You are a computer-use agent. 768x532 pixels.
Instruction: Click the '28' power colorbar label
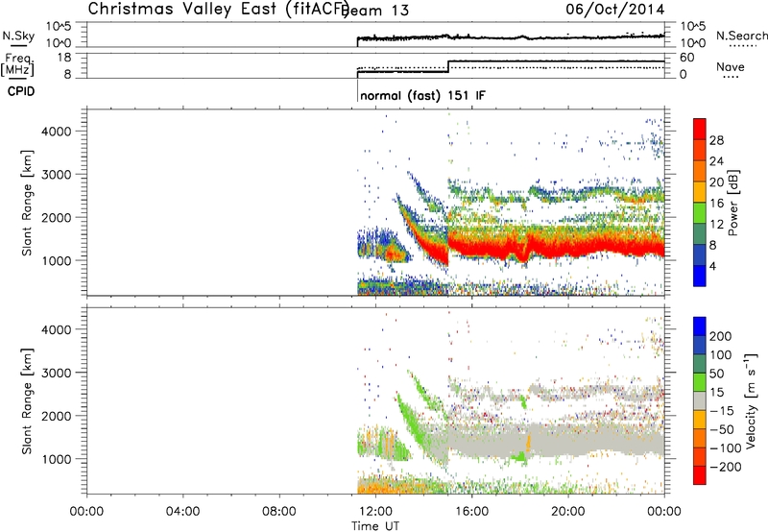[716, 140]
